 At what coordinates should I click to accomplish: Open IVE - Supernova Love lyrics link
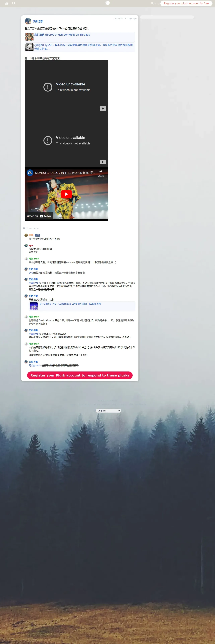coord(70,304)
